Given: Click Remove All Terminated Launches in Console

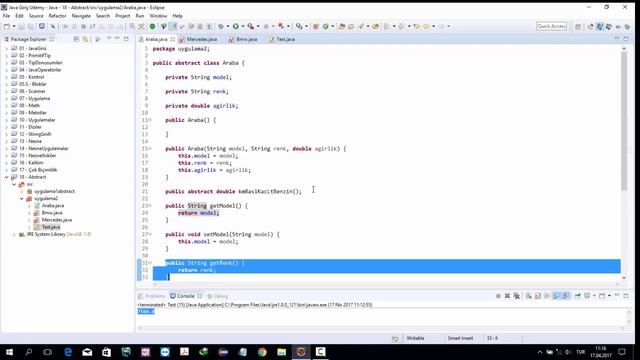Looking at the screenshot, I should (517, 296).
